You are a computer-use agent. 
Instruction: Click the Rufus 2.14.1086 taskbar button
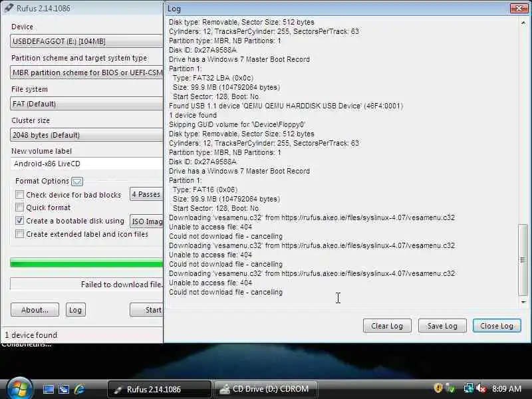[159, 389]
